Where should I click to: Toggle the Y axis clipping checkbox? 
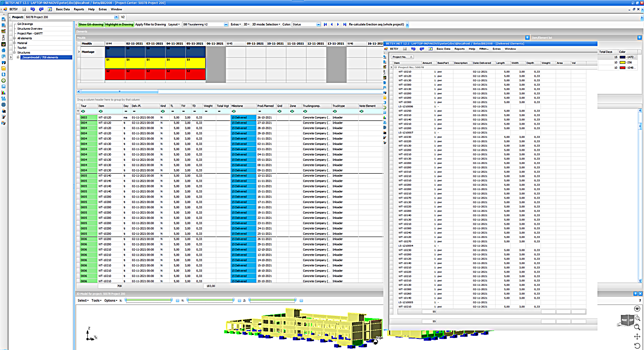click(239, 300)
